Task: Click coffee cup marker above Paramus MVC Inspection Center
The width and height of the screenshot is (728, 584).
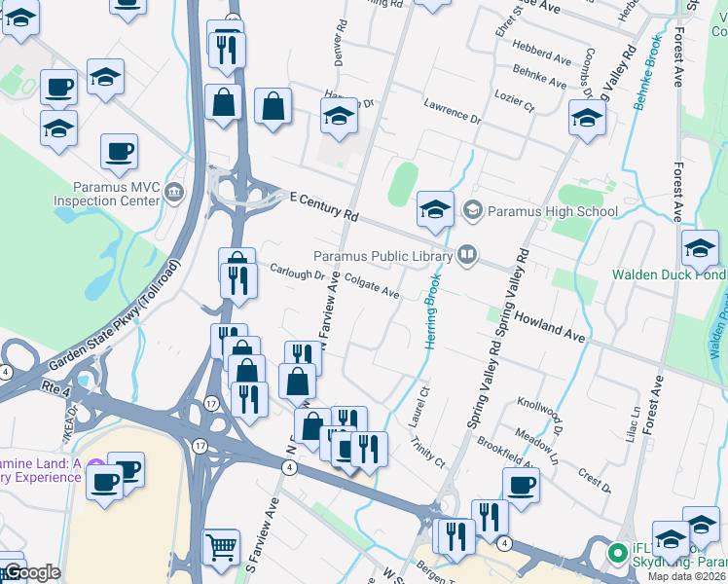Action: coord(120,153)
